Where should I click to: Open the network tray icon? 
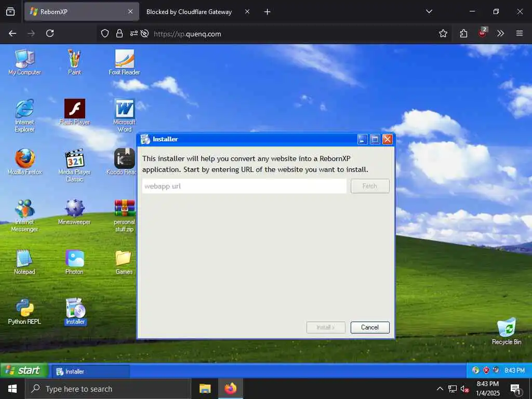[x=453, y=389]
